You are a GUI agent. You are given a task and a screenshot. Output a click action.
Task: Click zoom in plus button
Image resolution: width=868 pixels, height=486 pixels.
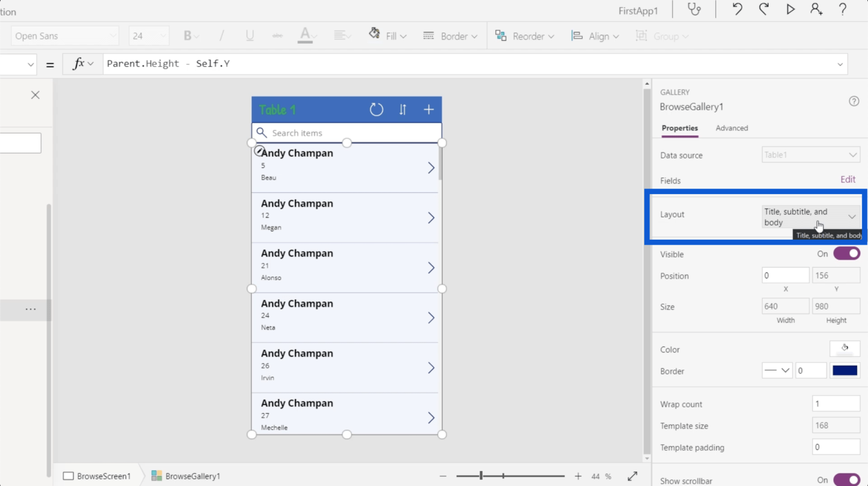pyautogui.click(x=578, y=476)
